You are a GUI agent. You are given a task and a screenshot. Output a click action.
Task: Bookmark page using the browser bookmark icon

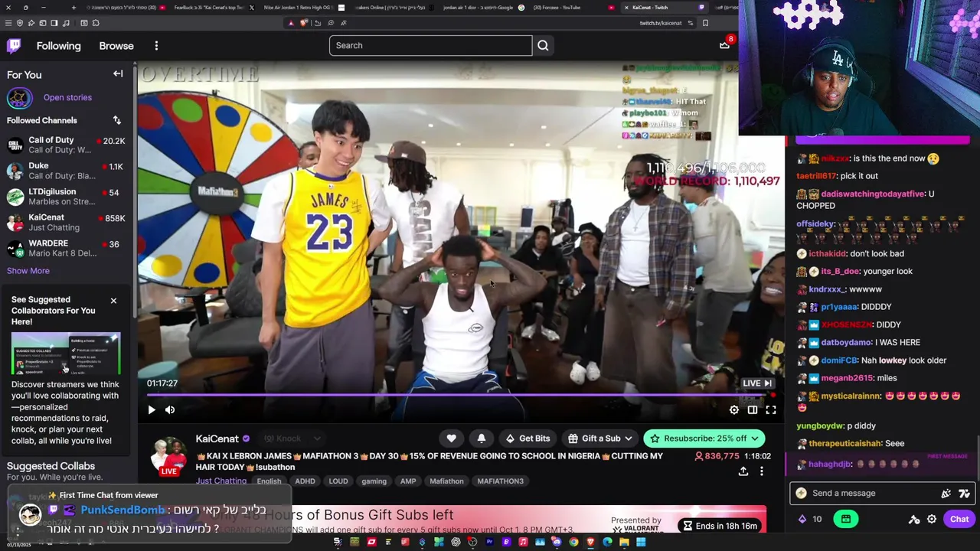[x=705, y=23]
